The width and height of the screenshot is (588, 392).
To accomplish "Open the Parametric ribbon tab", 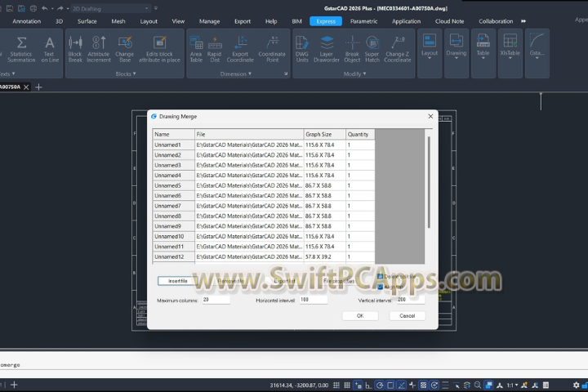I will point(363,21).
